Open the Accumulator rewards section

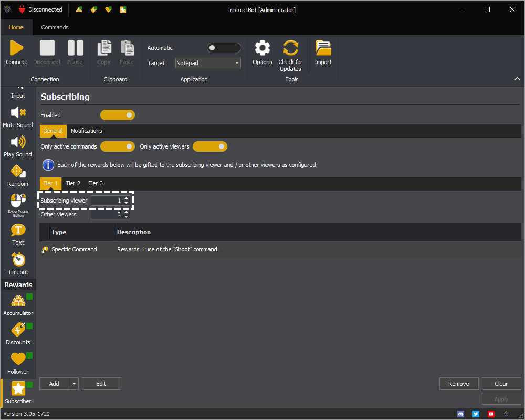18,305
